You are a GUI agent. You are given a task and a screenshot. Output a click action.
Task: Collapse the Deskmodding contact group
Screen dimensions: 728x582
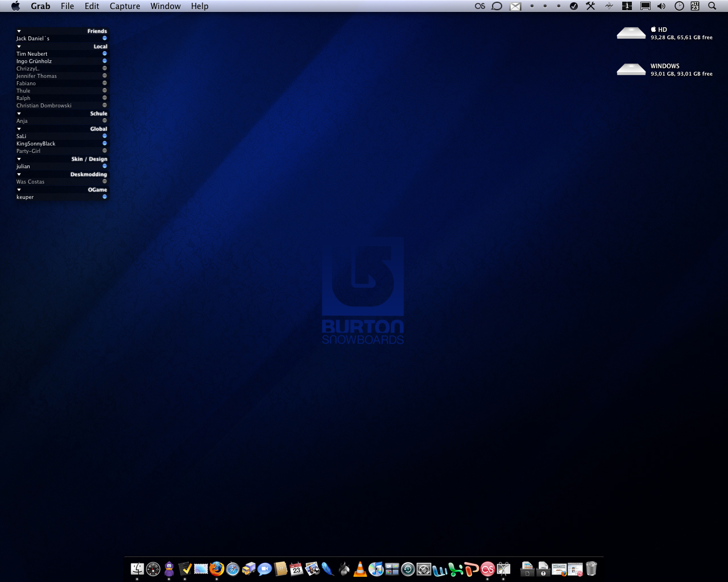(x=19, y=174)
